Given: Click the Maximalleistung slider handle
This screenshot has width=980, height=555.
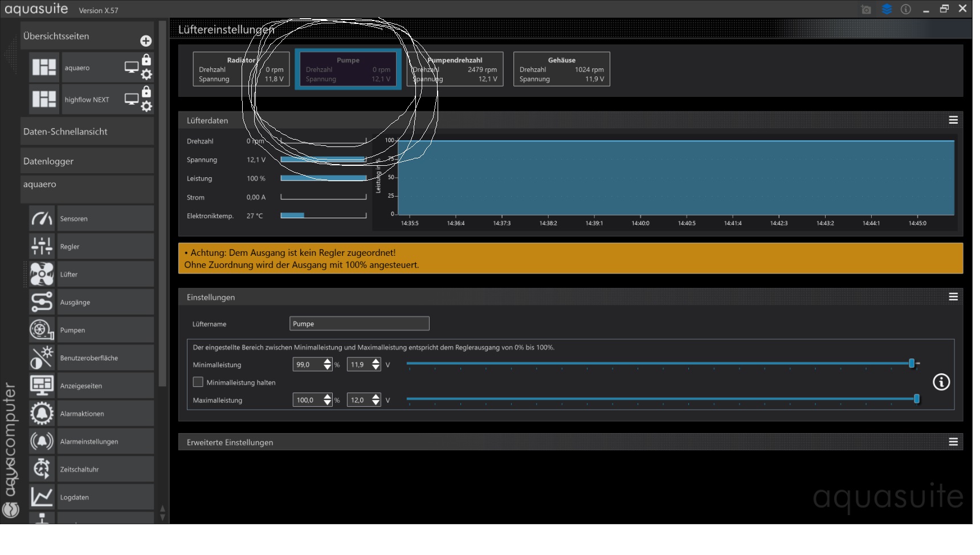Looking at the screenshot, I should pyautogui.click(x=917, y=399).
